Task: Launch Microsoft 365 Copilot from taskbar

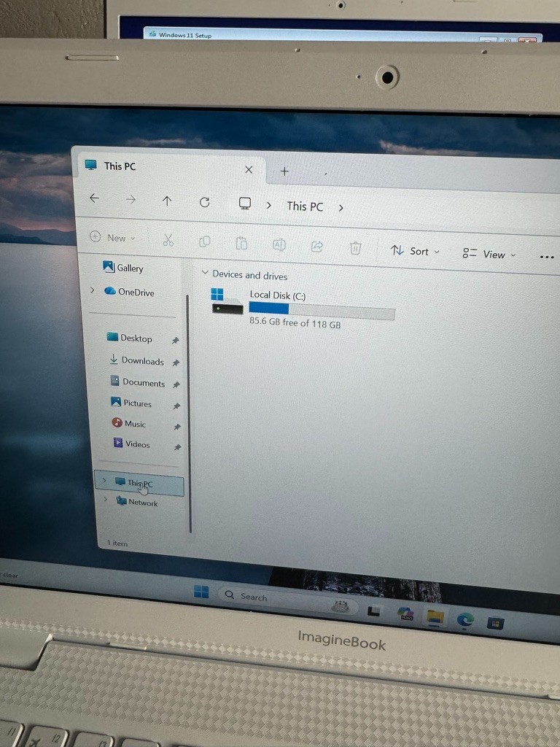Action: pos(405,613)
